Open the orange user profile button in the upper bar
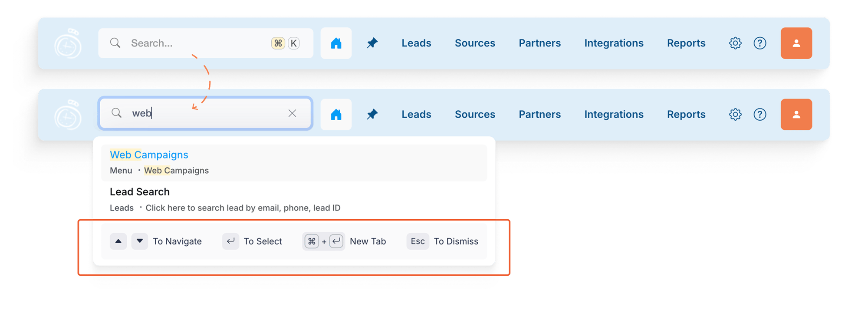 (796, 43)
